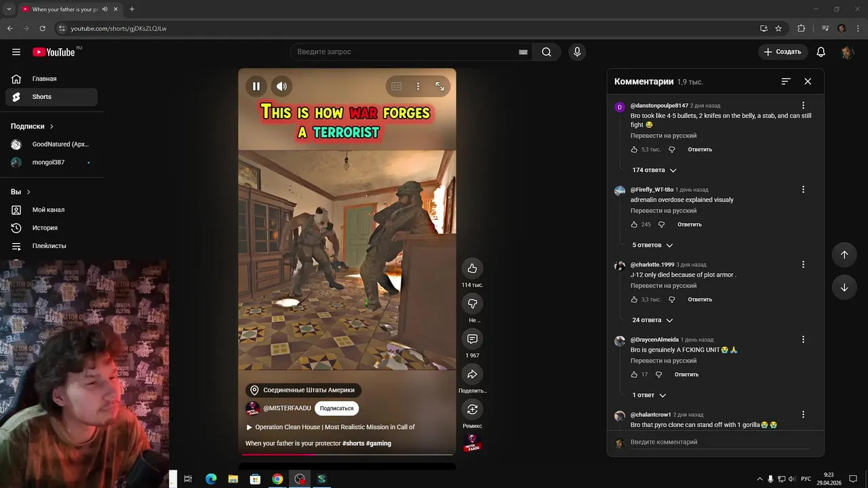
Task: Open Chrome extensions puzzle icon
Action: coord(802,28)
